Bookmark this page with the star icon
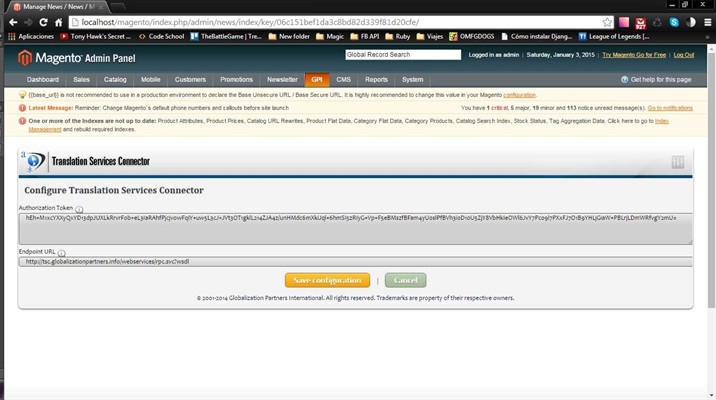The width and height of the screenshot is (716, 400). click(607, 22)
